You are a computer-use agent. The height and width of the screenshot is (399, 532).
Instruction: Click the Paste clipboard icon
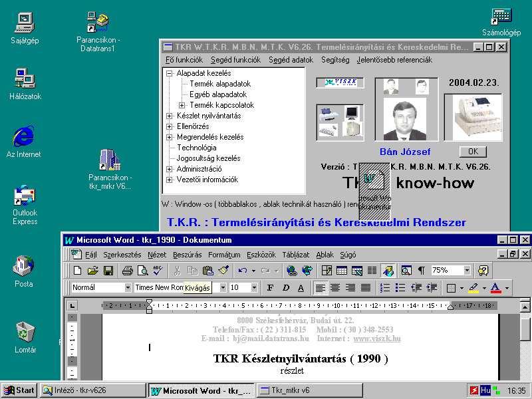click(207, 271)
